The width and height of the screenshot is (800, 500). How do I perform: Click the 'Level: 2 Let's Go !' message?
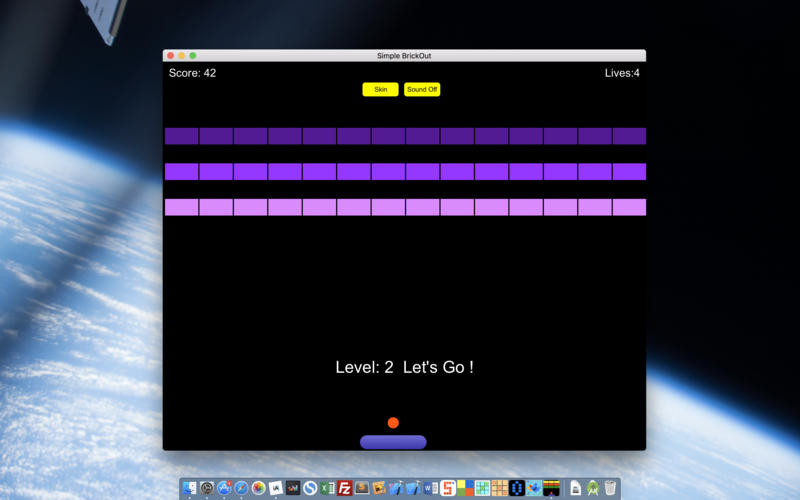tap(404, 367)
